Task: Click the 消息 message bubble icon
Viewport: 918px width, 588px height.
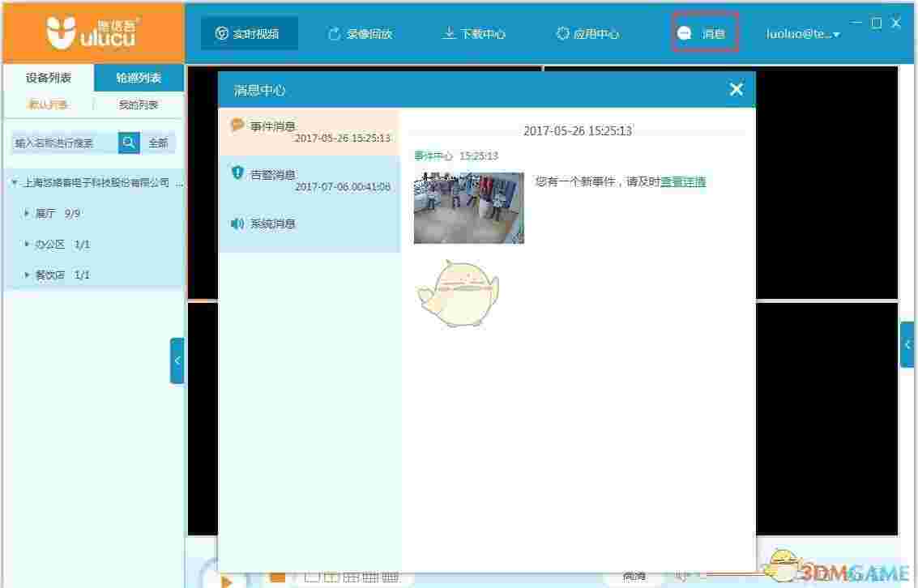Action: [x=683, y=34]
